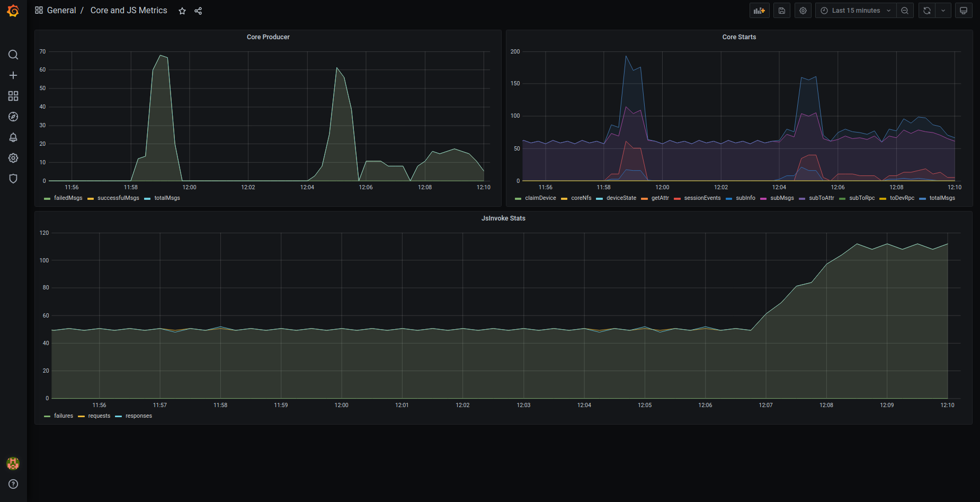Click the Add panel icon
Screen dimensions: 980x502
pos(759,11)
